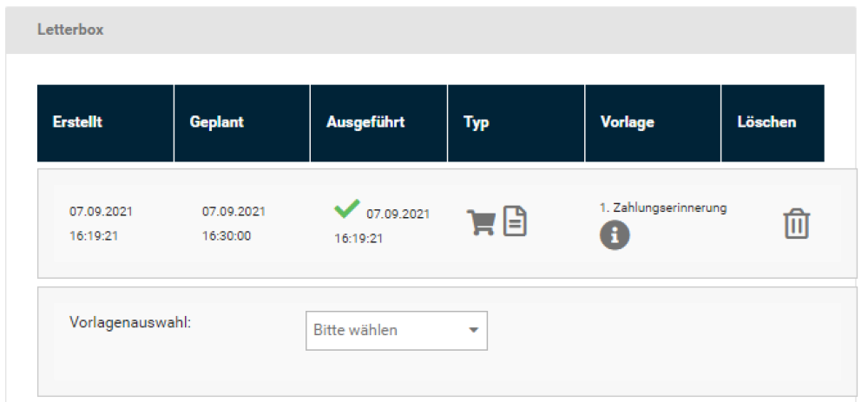Click the Vorlage column header

tap(627, 122)
